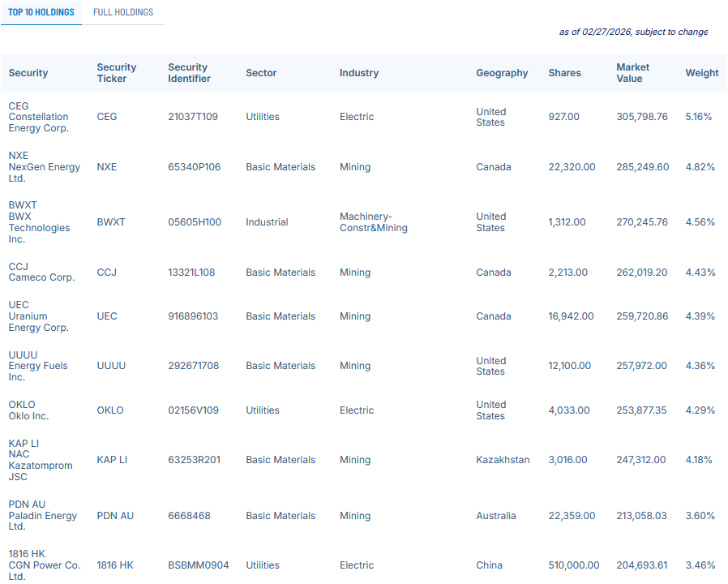
Task: Select the NAC Kazatomprom JSC security name
Action: (41, 465)
